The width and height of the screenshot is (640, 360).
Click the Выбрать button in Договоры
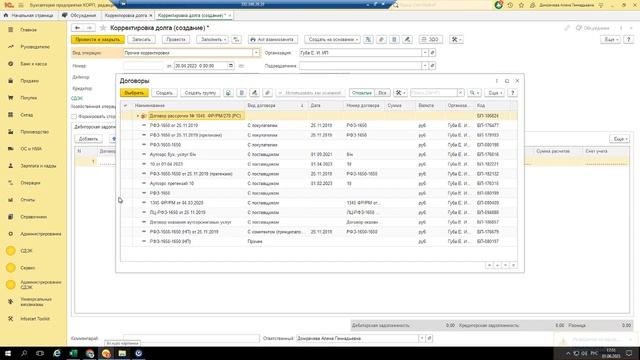click(134, 93)
